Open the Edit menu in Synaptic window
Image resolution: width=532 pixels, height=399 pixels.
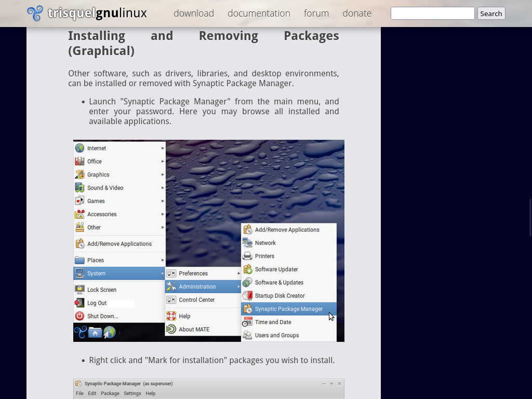(92, 393)
